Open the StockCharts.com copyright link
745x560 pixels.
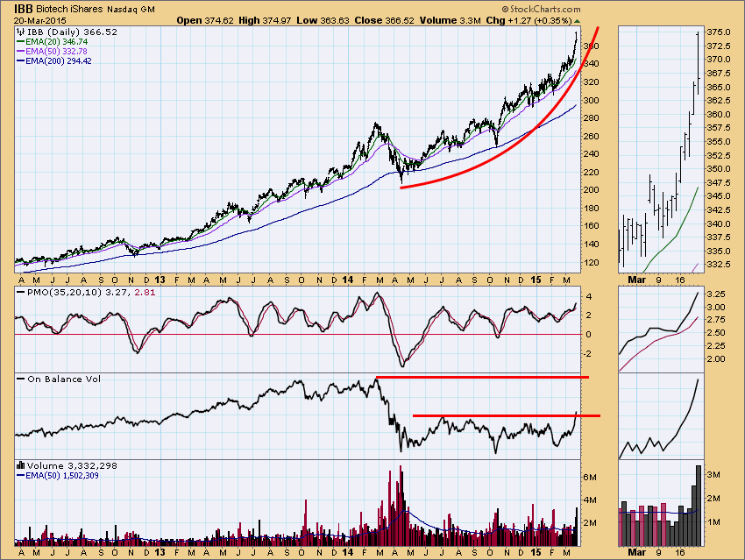(541, 9)
